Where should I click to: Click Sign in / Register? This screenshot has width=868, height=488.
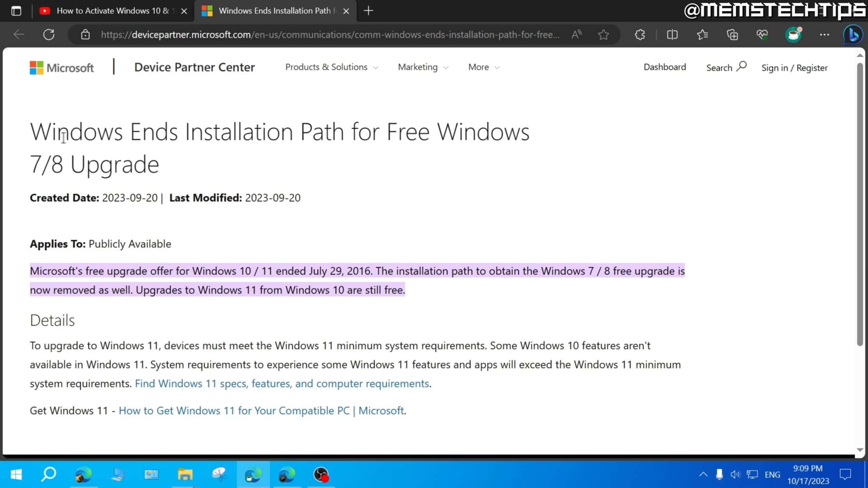[794, 68]
